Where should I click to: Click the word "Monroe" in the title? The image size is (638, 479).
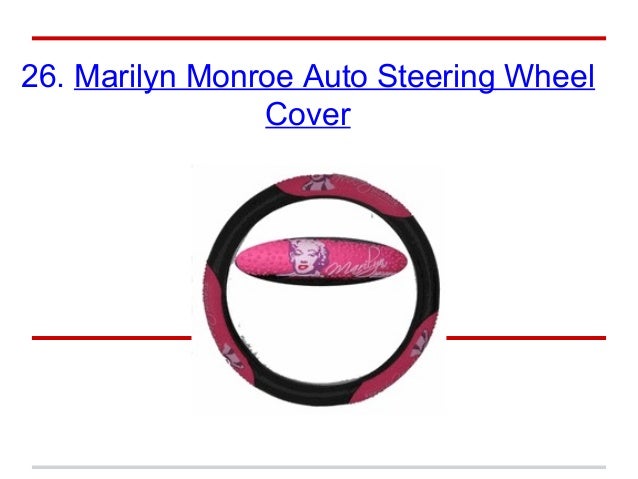pos(239,76)
